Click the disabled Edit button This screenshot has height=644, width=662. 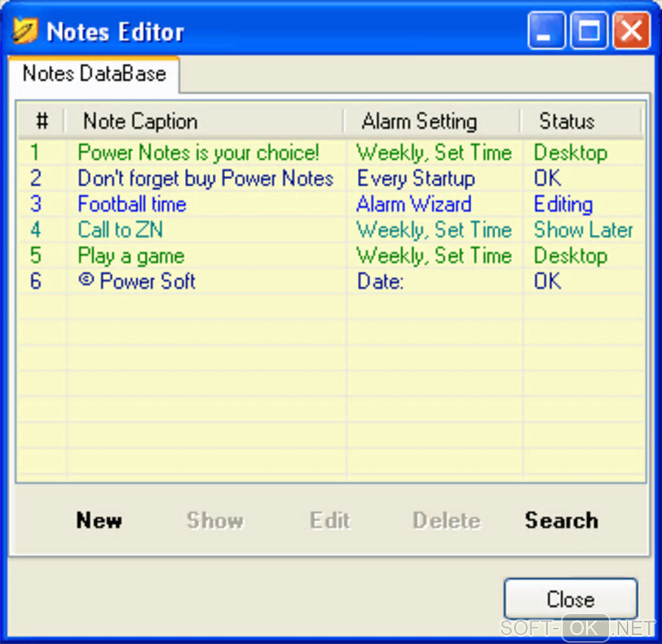(x=330, y=520)
